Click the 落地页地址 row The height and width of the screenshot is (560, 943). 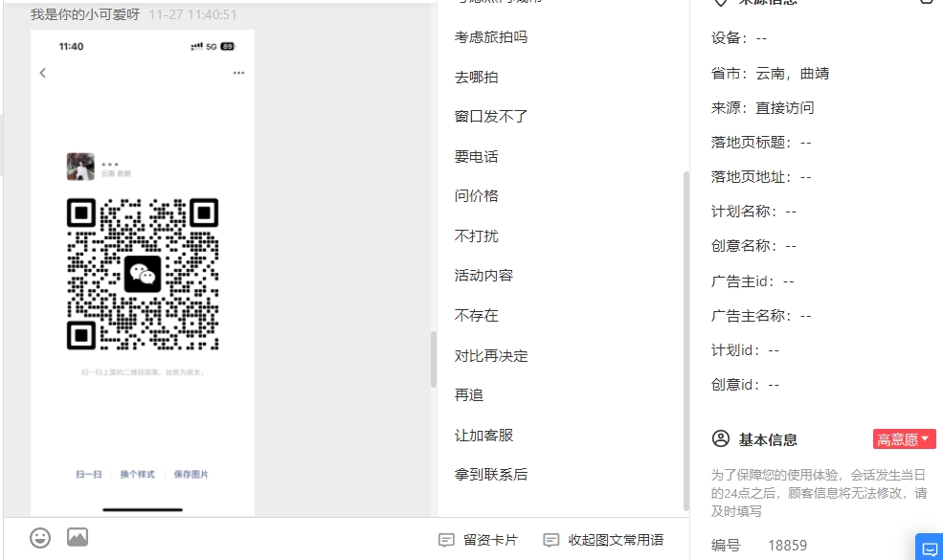761,177
